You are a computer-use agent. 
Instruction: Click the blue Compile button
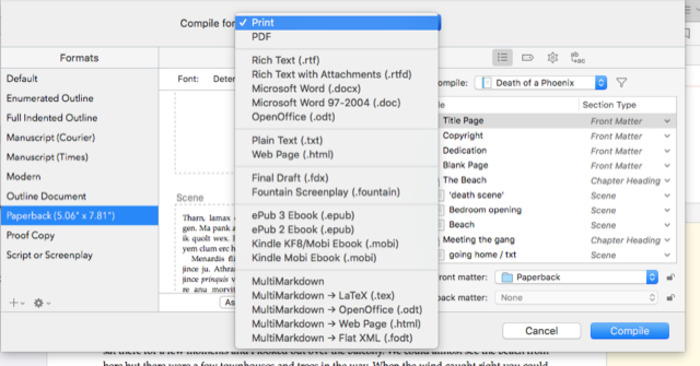tap(629, 331)
